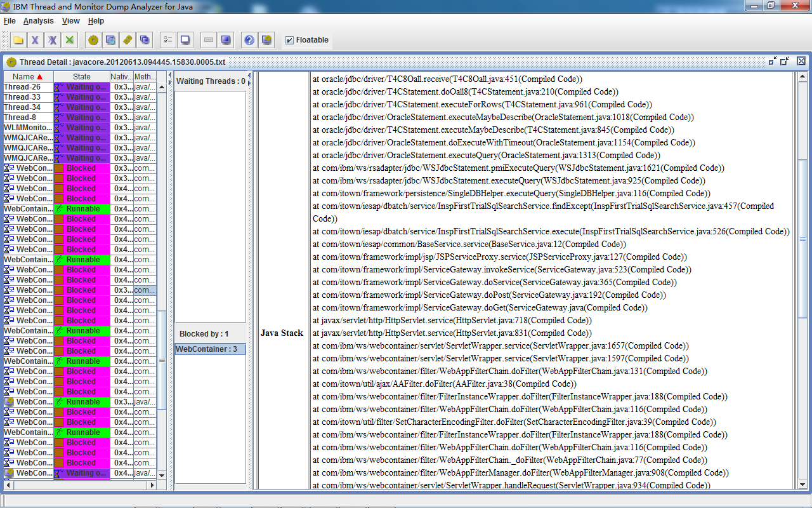Open the Analysis menu
Image resolution: width=812 pixels, height=508 pixels.
pos(39,21)
